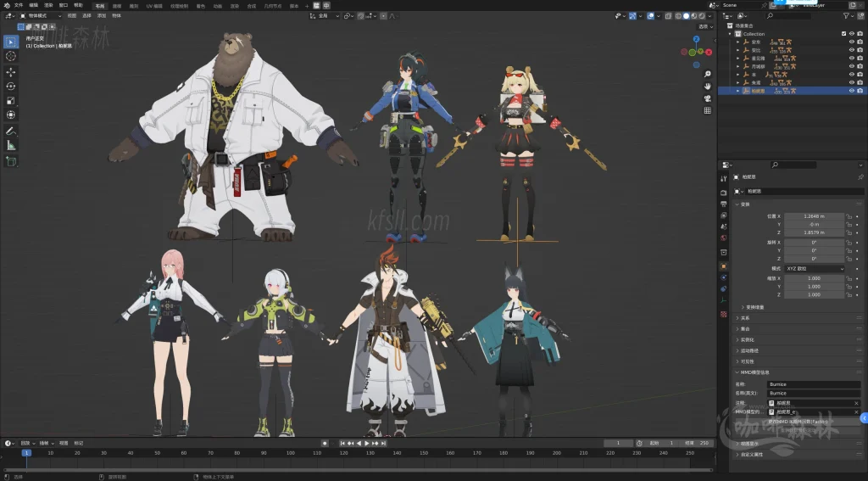
Task: Clear the 注释 text field with X
Action: [x=856, y=404]
